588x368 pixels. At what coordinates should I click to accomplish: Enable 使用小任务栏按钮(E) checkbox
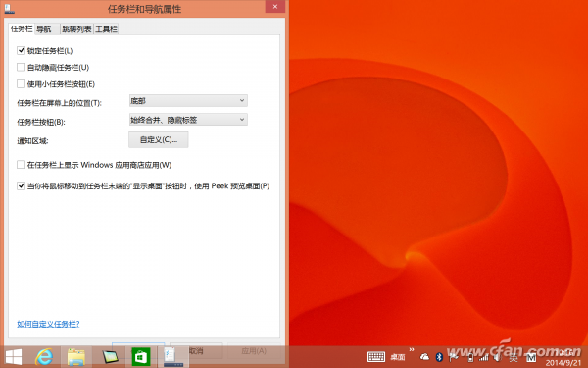pyautogui.click(x=21, y=83)
